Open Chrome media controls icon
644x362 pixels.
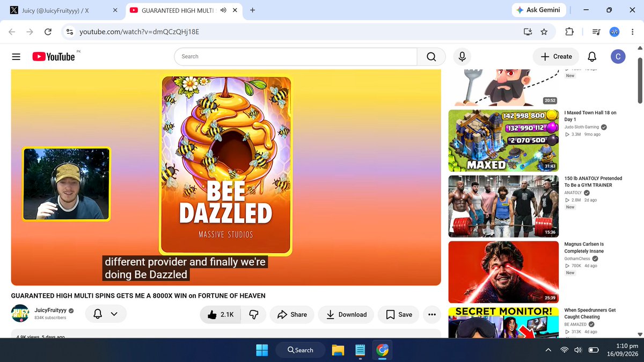[596, 32]
